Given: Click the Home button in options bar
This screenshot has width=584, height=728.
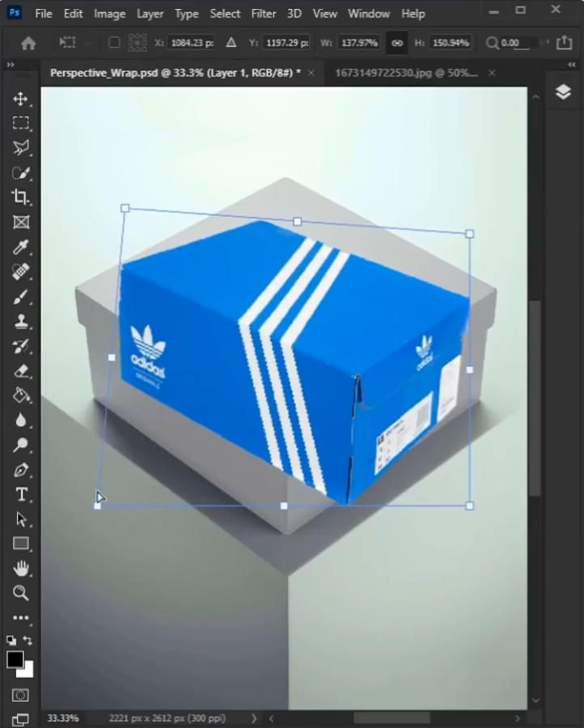Looking at the screenshot, I should pos(28,43).
